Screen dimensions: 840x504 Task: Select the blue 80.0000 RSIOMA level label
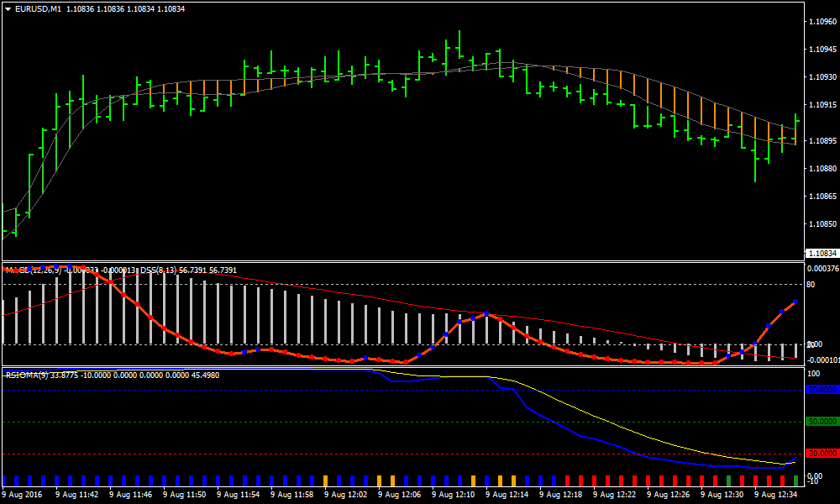pyautogui.click(x=818, y=390)
